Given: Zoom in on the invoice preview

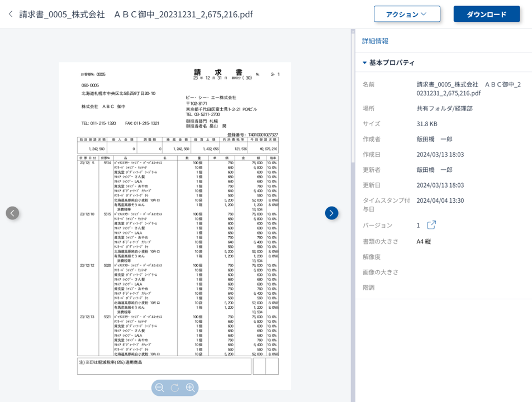Looking at the screenshot, I should (190, 387).
